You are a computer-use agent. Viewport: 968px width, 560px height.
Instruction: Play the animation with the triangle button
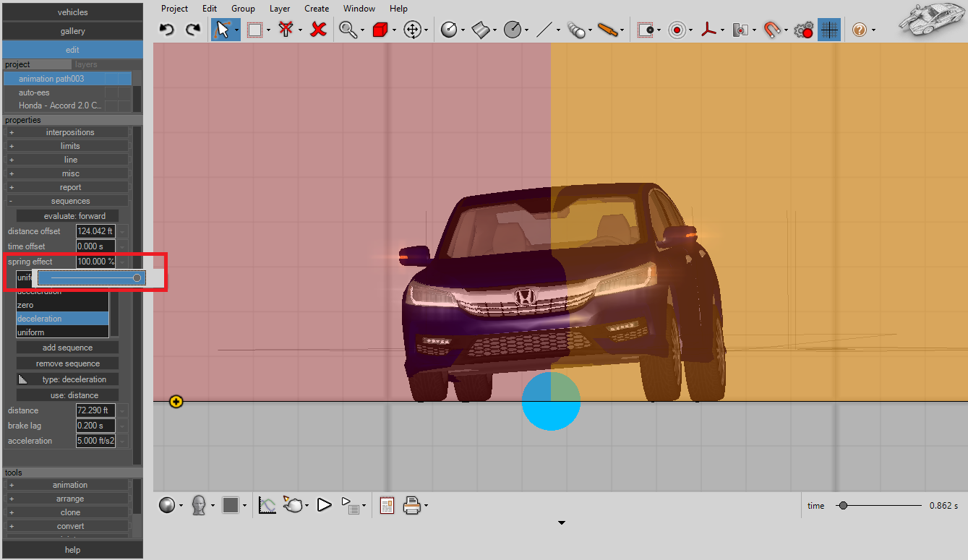click(324, 505)
